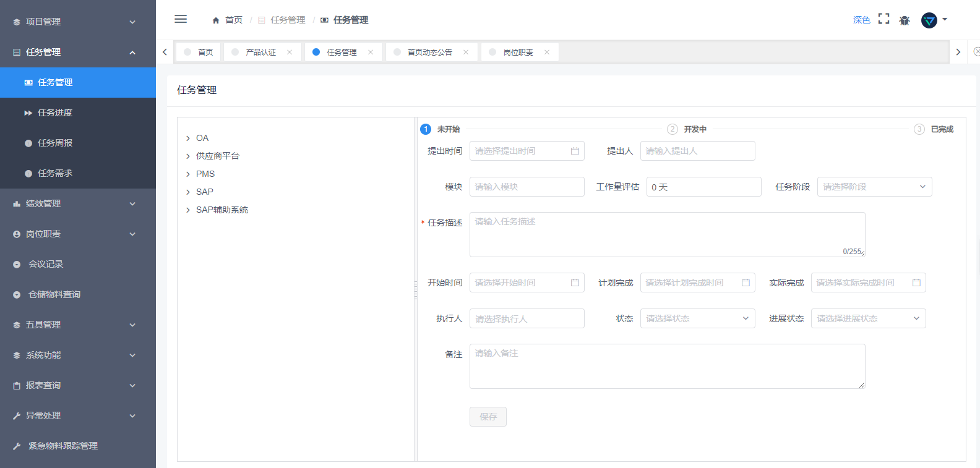Image resolution: width=980 pixels, height=468 pixels.
Task: Open 任务周报 in sidebar
Action: (x=78, y=143)
